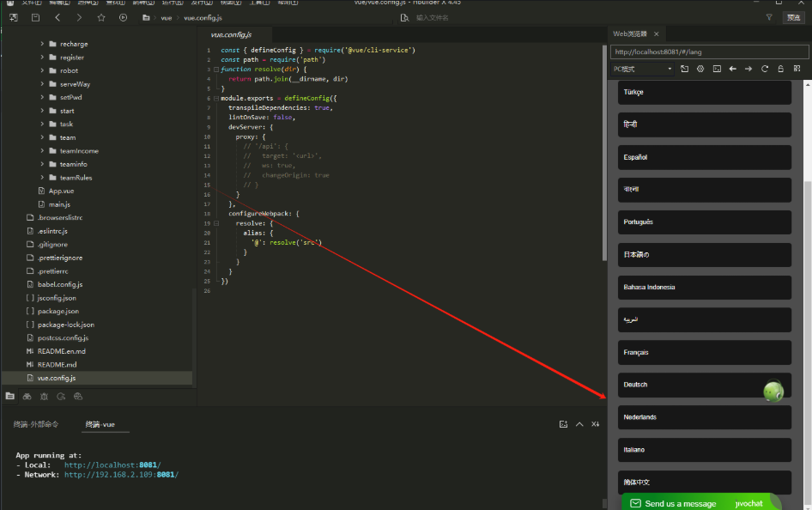The width and height of the screenshot is (812, 510).
Task: Expand the teamRules folder
Action: (42, 178)
